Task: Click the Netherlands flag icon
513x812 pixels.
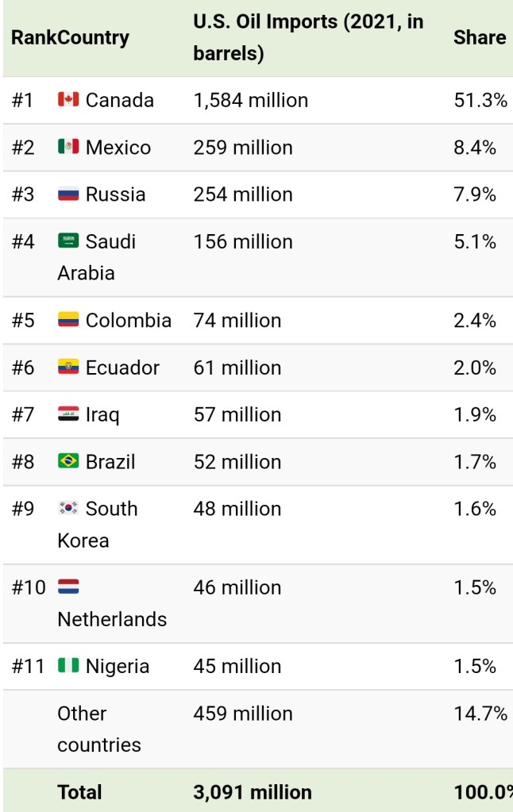Action: (68, 587)
